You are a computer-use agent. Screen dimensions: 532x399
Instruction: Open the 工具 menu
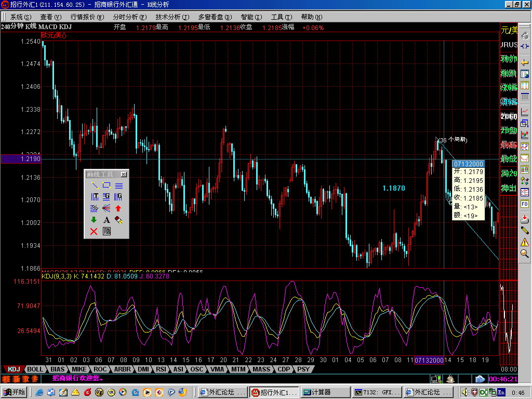coord(281,17)
